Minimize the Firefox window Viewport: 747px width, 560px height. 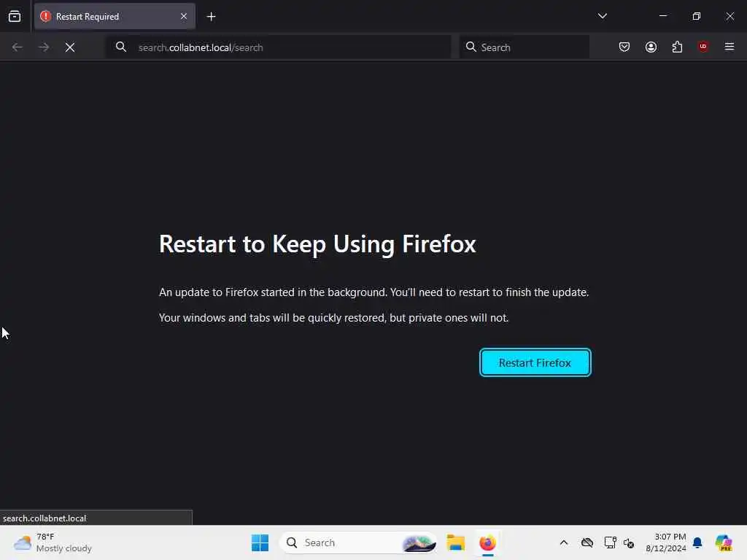[x=662, y=16]
